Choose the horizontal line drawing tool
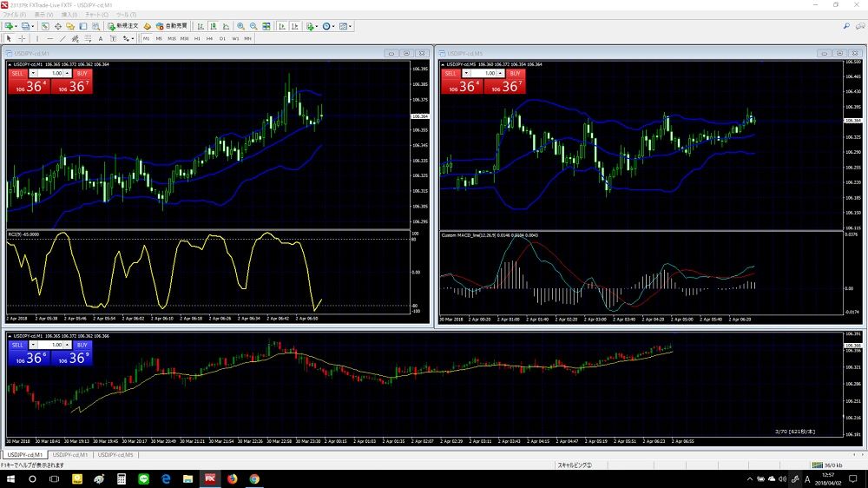Image resolution: width=868 pixels, height=488 pixels. [49, 39]
